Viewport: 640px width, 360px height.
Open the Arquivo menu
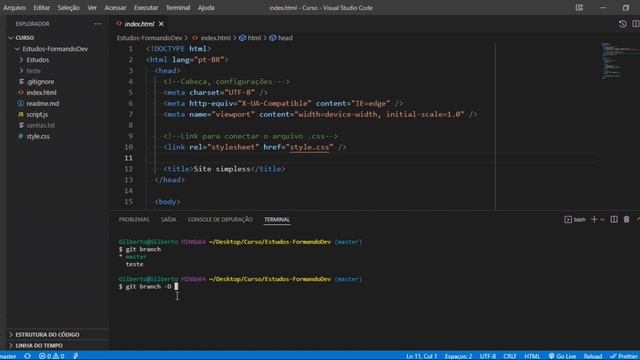click(x=14, y=8)
